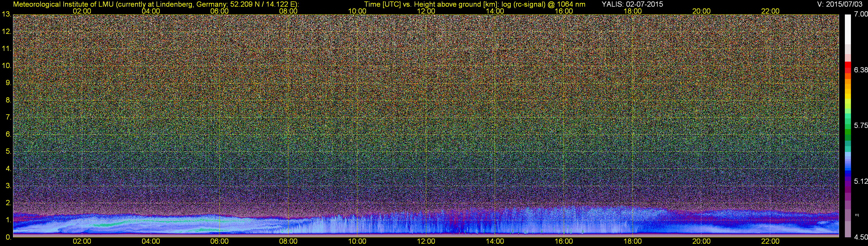Image resolution: width=868 pixels, height=246 pixels.
Task: Click the small 'eq' label beside colorbar
Action: 857,215
